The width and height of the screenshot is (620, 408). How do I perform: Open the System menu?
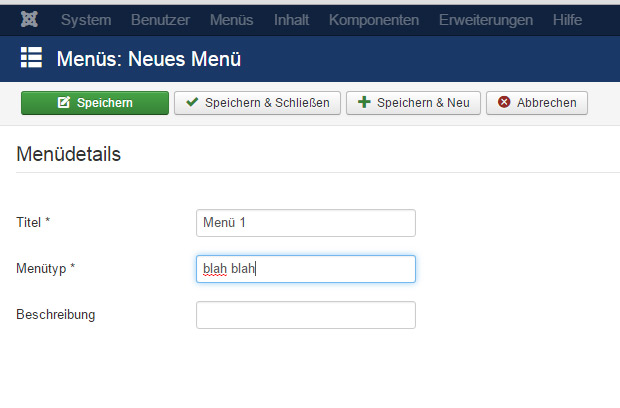point(86,20)
